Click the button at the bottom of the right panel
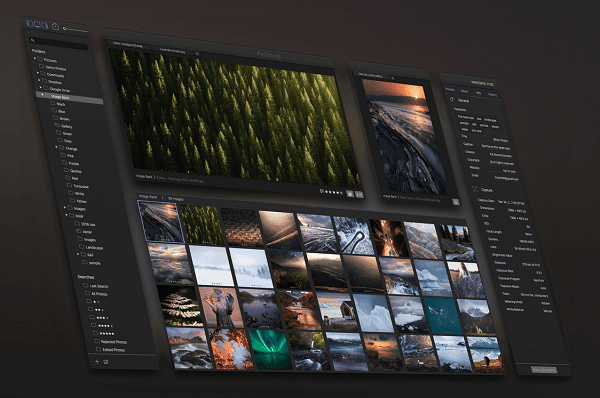Image resolution: width=600 pixels, height=398 pixels. [544, 369]
